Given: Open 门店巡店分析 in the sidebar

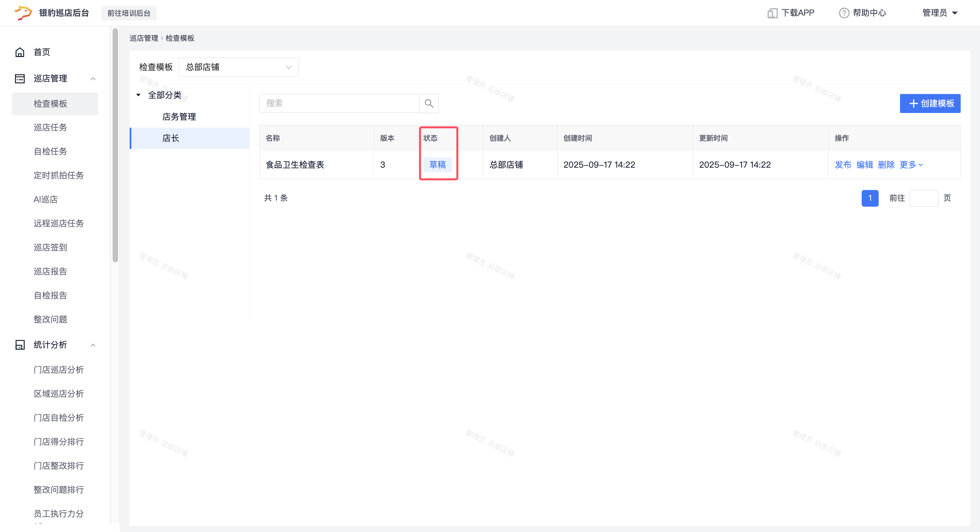Looking at the screenshot, I should pyautogui.click(x=59, y=370).
